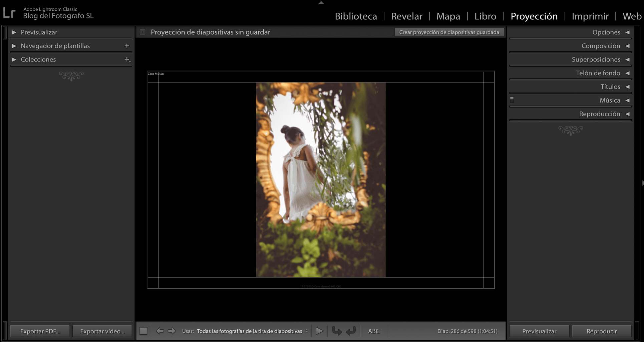
Task: Switch to Mapa module
Action: pyautogui.click(x=448, y=16)
